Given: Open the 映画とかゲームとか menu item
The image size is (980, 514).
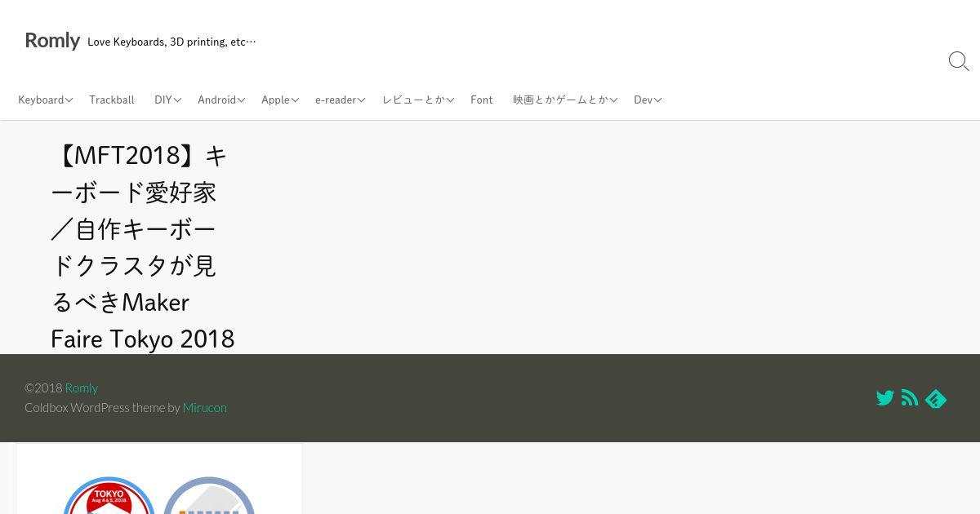Looking at the screenshot, I should (x=561, y=100).
